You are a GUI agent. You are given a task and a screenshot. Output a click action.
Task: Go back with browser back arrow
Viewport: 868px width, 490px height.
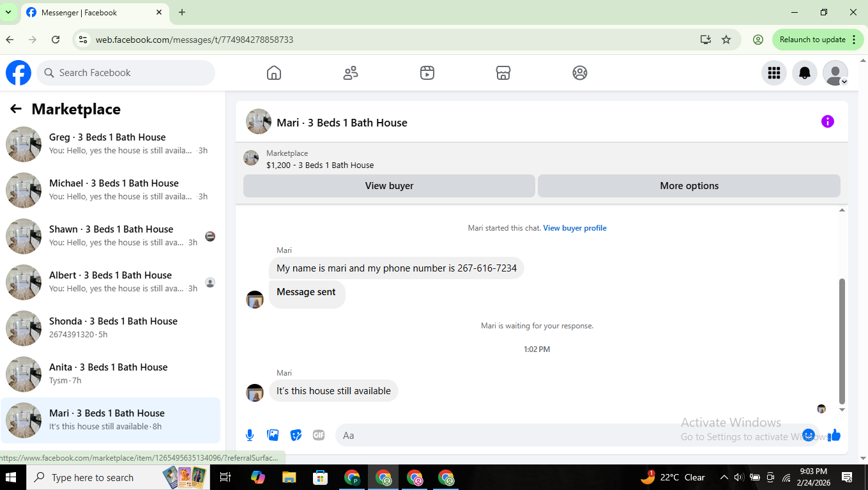(10, 40)
